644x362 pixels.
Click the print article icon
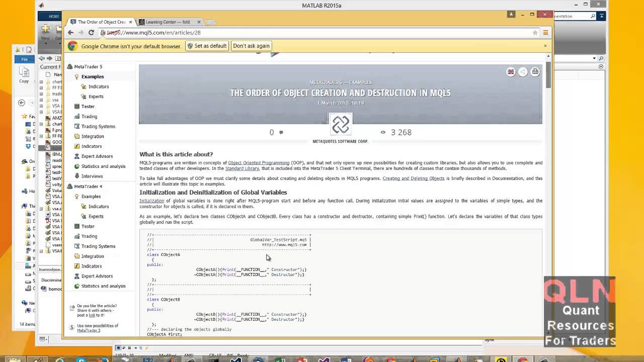535,72
